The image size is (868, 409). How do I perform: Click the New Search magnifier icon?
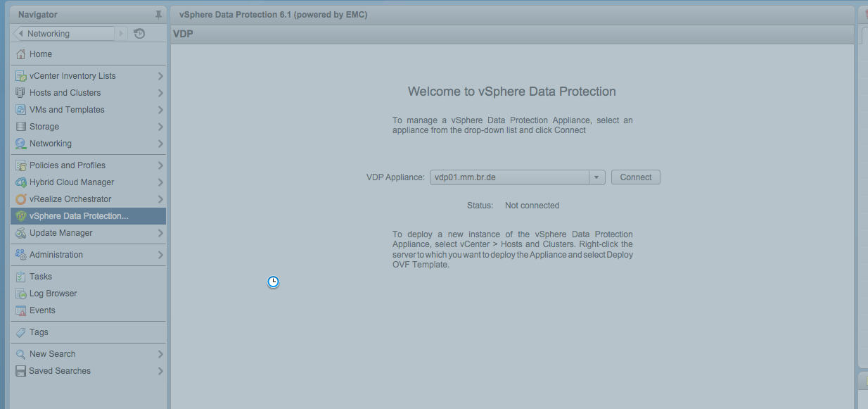point(21,354)
